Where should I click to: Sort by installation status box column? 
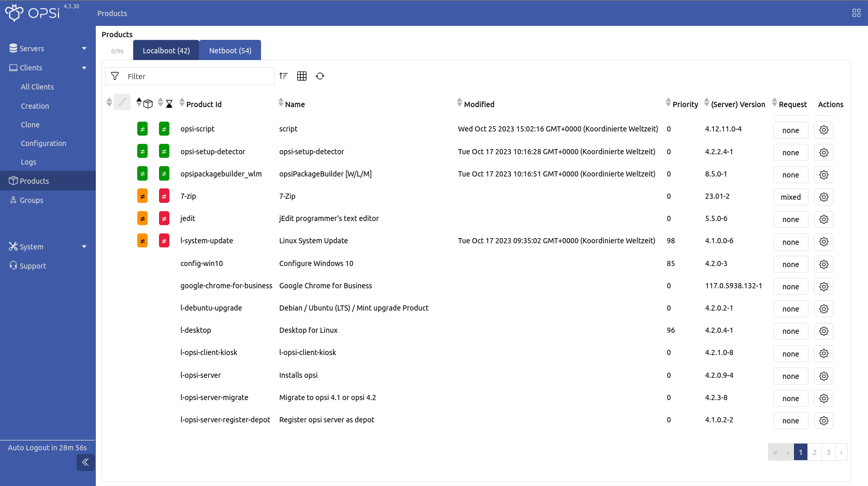[x=144, y=103]
